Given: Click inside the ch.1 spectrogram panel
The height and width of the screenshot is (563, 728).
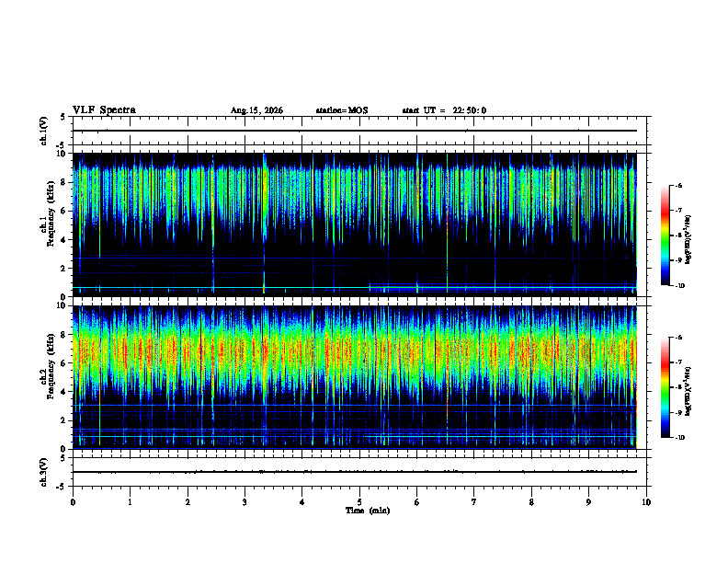Looking at the screenshot, I should tap(355, 224).
